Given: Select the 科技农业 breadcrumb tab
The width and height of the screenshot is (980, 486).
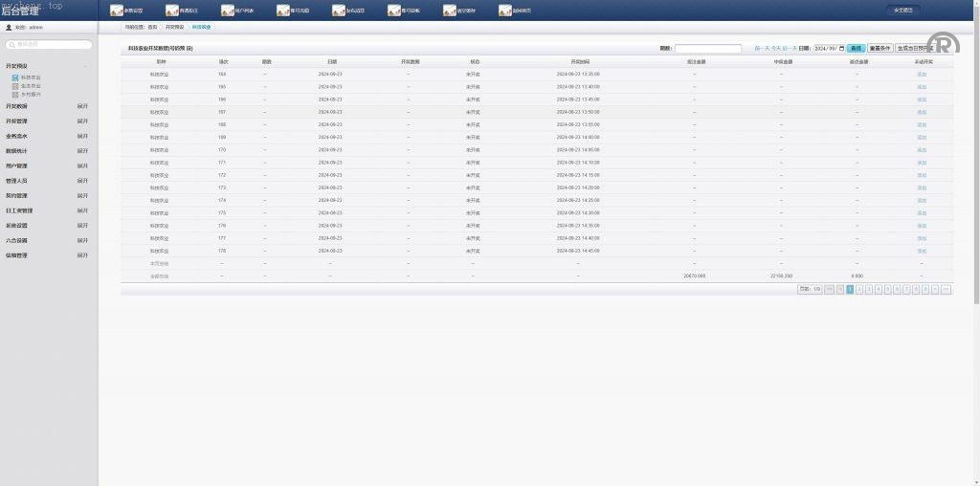Looking at the screenshot, I should click(201, 28).
